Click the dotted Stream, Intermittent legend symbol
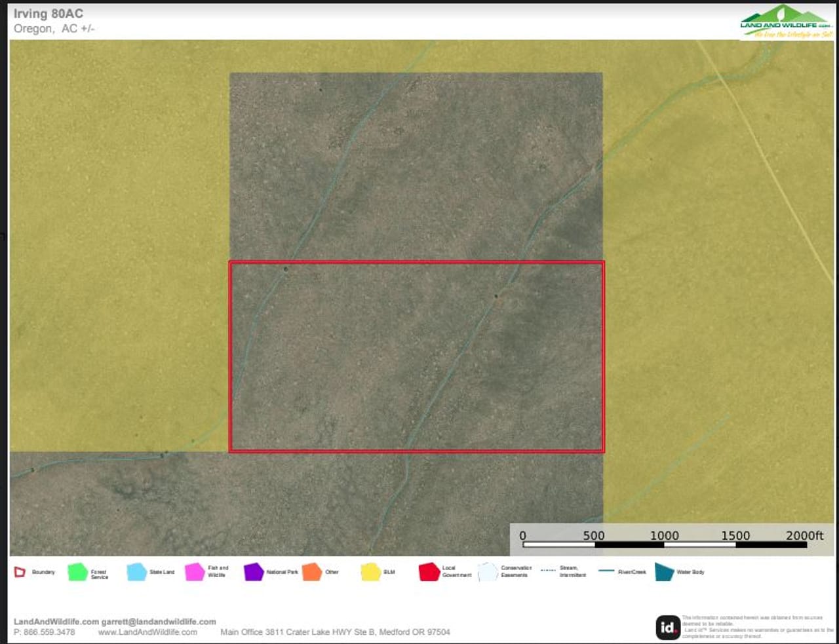Screen dimensions: 839x644 (548, 571)
